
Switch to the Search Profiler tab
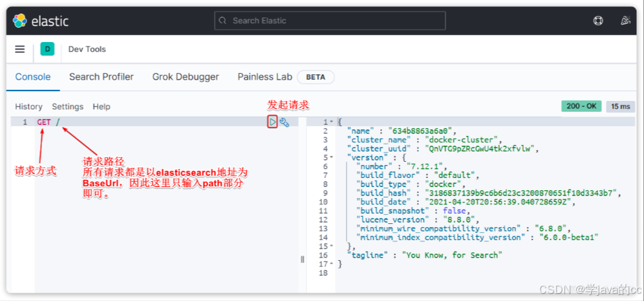coord(102,77)
